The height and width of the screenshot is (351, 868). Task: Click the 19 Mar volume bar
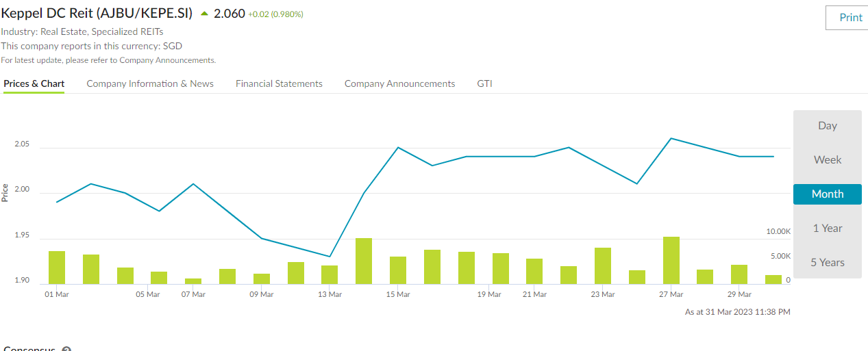pos(501,269)
